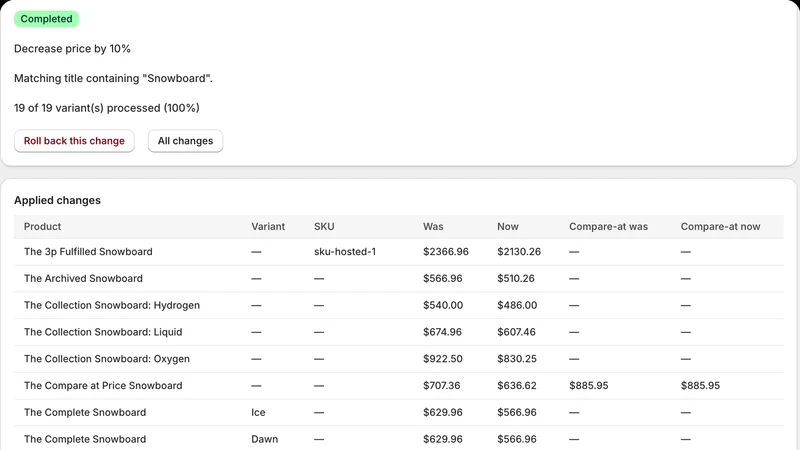Screen dimensions: 800x450
Task: Select The Compare at Price Snowboard product
Action: coord(103,386)
